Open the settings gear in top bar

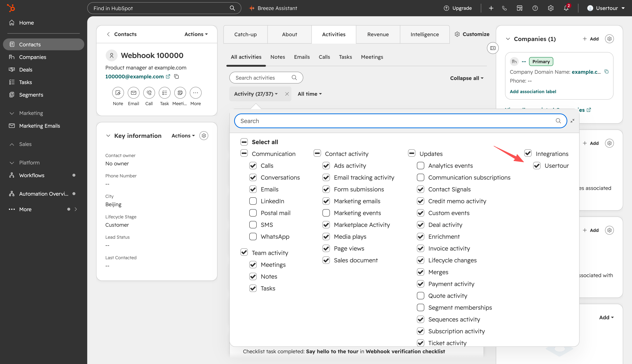pyautogui.click(x=551, y=8)
